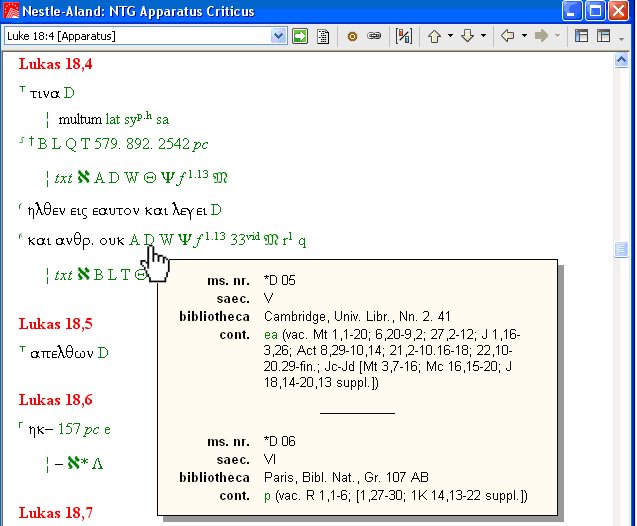The height and width of the screenshot is (526, 637).
Task: Click the Lukas 18,7 heading
Action: click(55, 513)
